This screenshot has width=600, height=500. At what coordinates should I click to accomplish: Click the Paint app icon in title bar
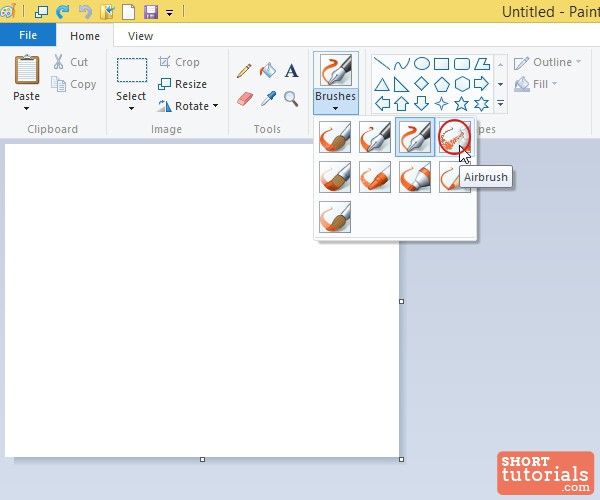7,11
